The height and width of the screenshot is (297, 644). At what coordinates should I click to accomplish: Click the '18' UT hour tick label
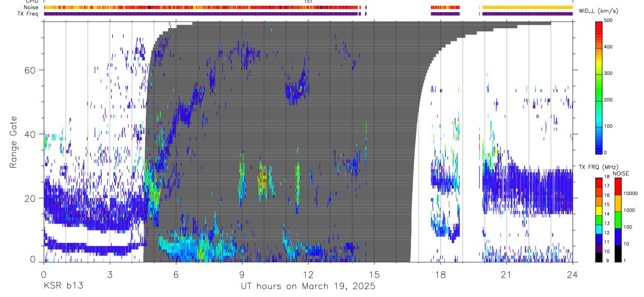(x=440, y=274)
